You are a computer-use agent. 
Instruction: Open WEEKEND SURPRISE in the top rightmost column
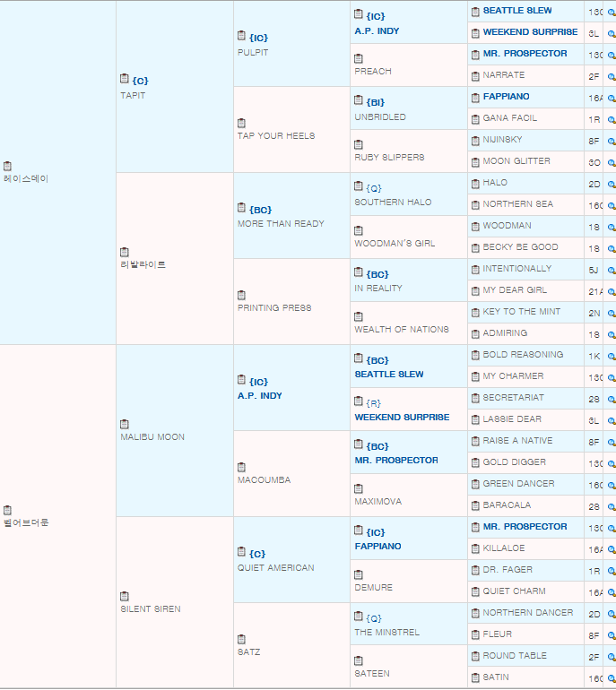tap(530, 32)
